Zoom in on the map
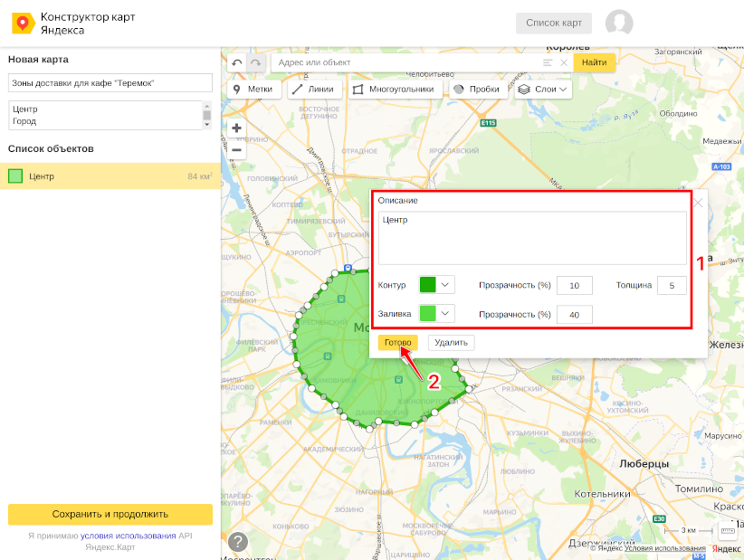This screenshot has height=560, width=744. click(236, 128)
